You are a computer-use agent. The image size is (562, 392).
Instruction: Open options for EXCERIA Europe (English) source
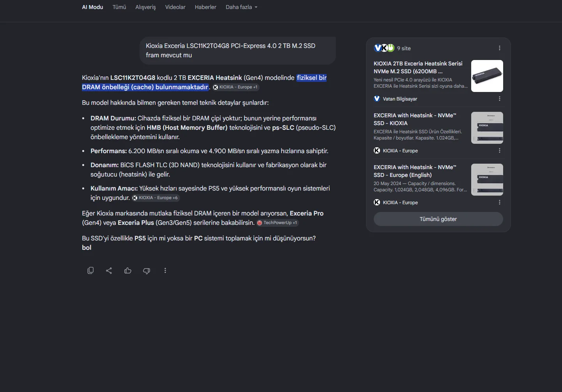click(500, 202)
